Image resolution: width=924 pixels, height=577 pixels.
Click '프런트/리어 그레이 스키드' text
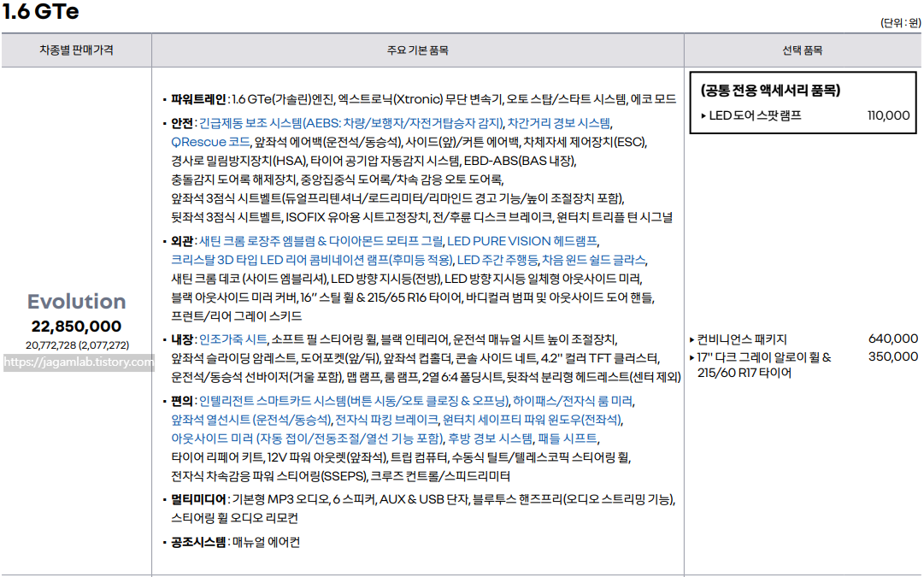(x=236, y=316)
